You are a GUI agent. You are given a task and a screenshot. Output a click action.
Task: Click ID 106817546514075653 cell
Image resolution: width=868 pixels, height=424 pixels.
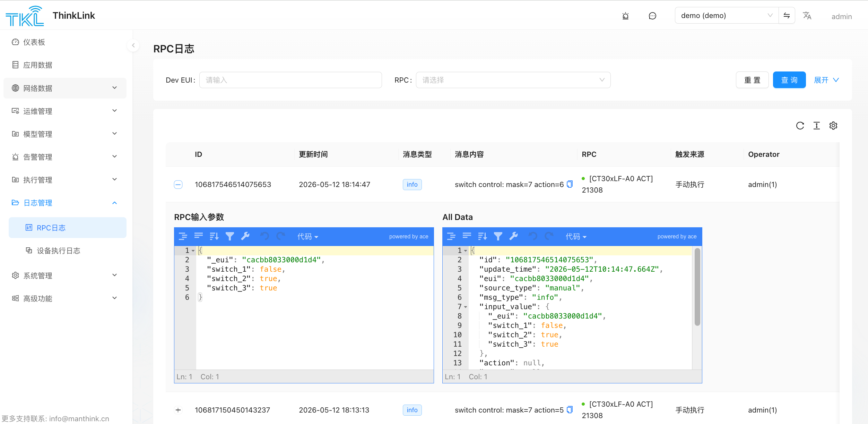click(233, 185)
